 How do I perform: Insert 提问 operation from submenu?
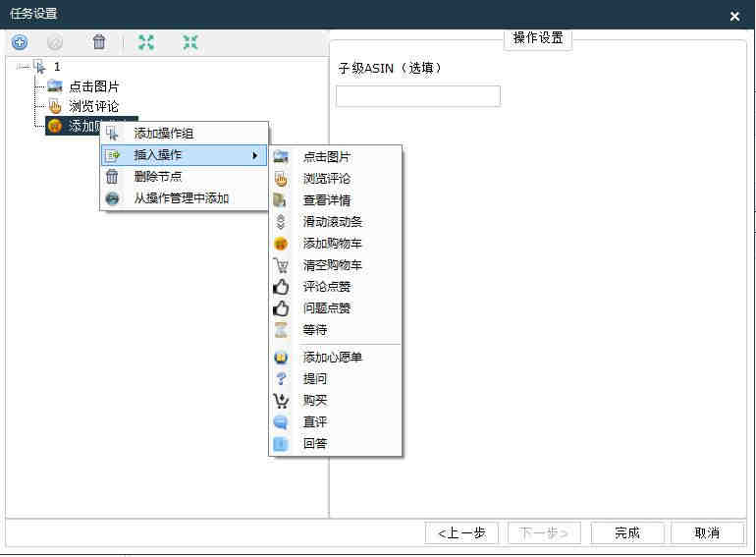335,379
